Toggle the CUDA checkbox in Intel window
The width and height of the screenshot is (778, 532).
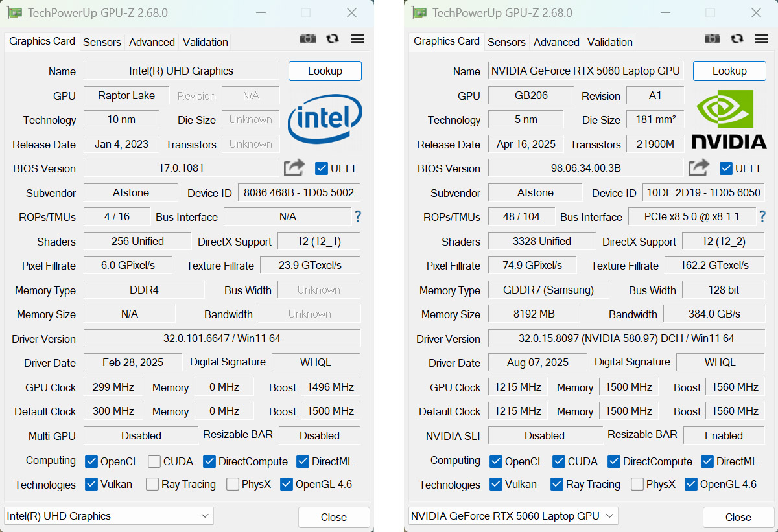click(x=154, y=461)
